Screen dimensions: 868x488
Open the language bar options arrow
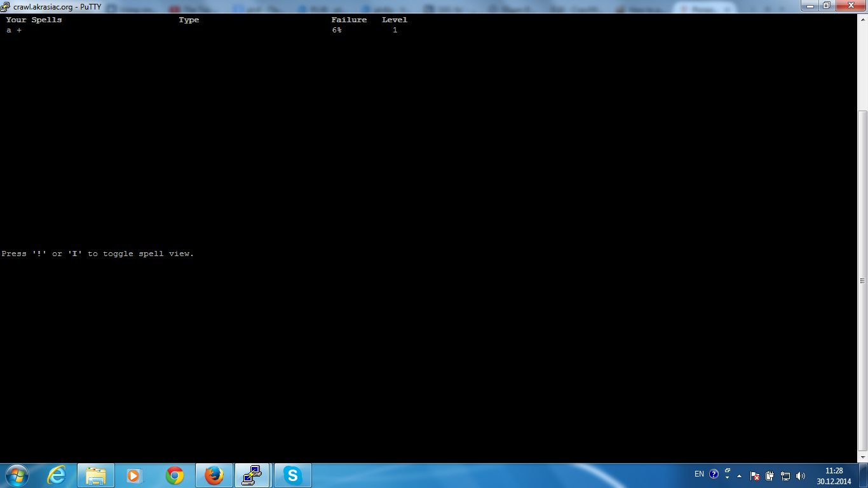[728, 478]
